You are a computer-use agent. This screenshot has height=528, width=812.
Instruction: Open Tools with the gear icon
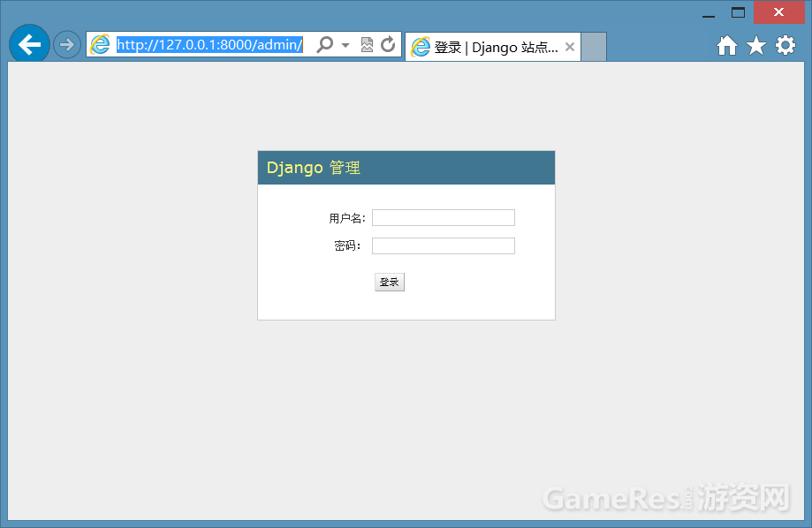(x=785, y=46)
